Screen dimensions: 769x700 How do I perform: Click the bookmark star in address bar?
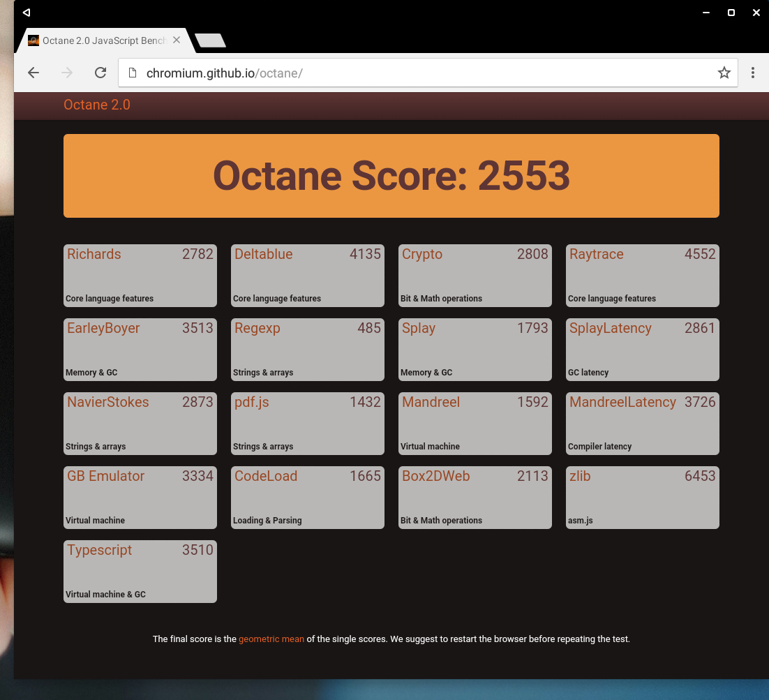coord(724,73)
